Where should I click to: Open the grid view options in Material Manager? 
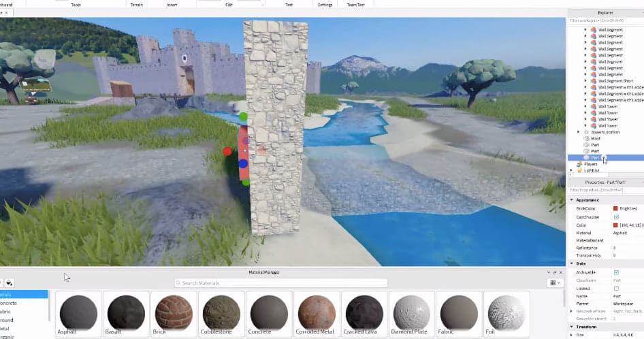[555, 282]
